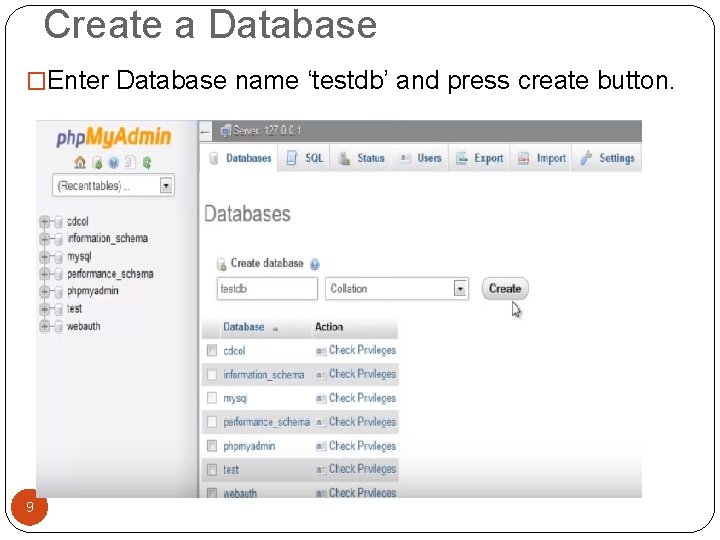Sort by the Database column header

[x=244, y=327]
